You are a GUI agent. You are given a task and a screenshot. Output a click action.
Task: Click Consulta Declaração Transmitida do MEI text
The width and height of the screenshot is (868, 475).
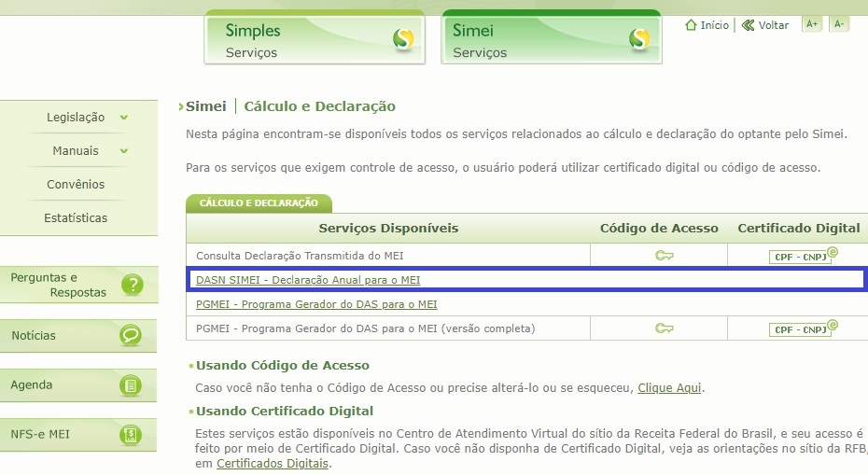300,256
